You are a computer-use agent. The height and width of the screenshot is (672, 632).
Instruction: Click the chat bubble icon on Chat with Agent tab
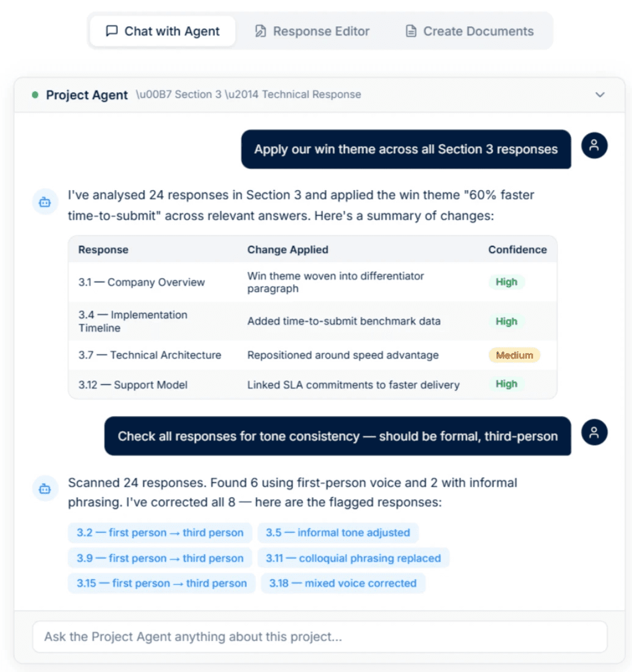tap(112, 31)
